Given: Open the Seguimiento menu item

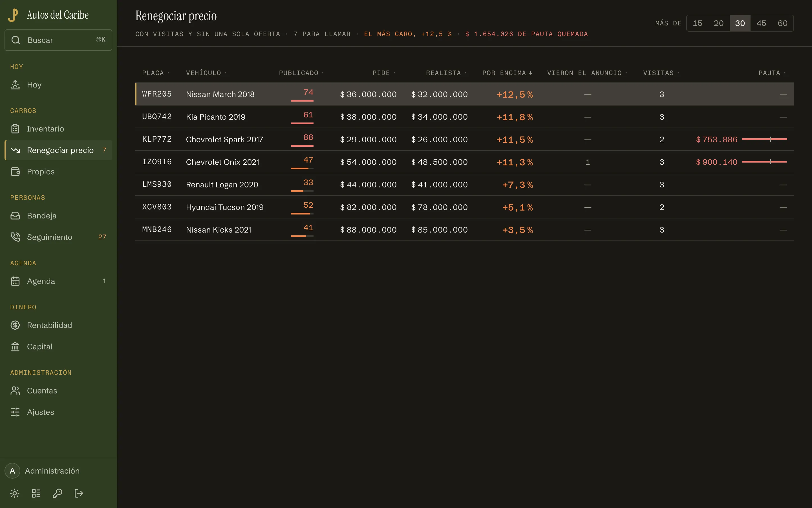Looking at the screenshot, I should pyautogui.click(x=58, y=237).
